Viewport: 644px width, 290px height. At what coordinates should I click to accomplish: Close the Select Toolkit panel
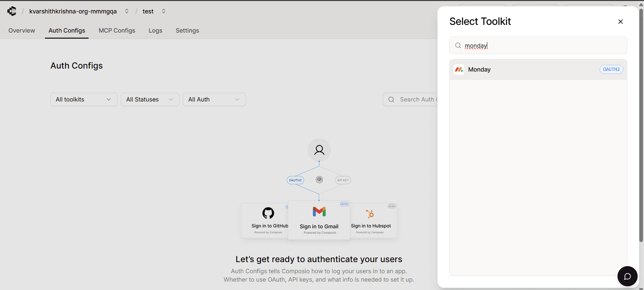[621, 22]
